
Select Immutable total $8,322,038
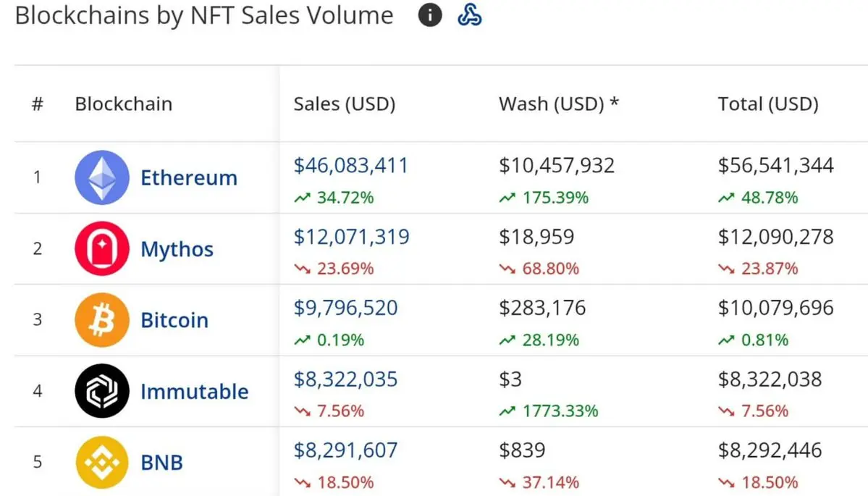770,379
